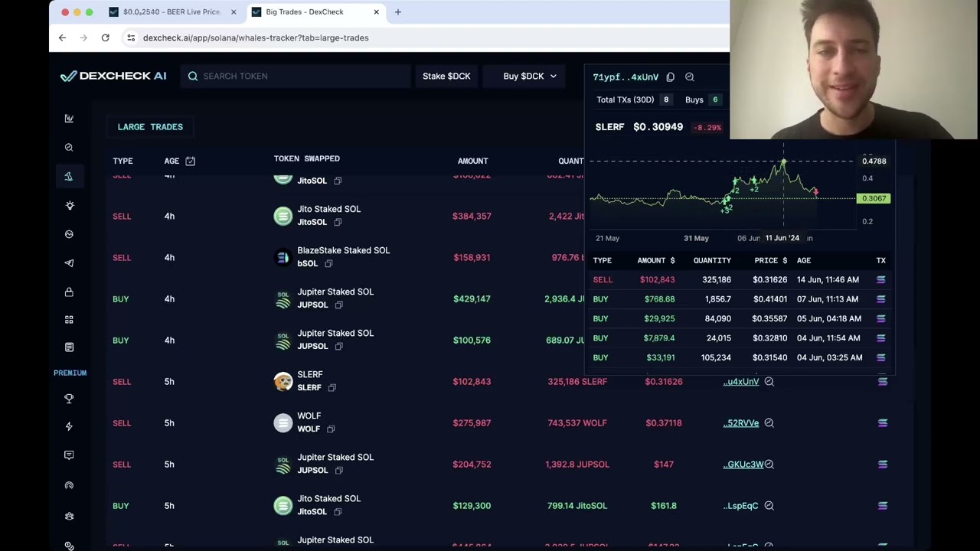Sort by the AMOUNT column header
The image size is (980, 551).
(x=472, y=161)
